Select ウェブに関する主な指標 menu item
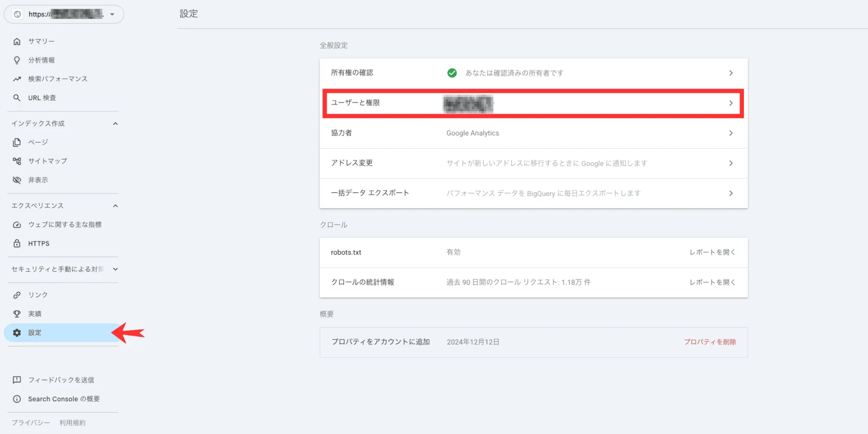 pos(65,225)
